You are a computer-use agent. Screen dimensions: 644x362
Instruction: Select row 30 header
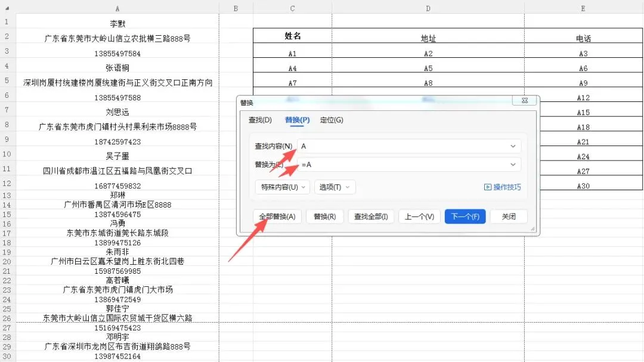click(x=7, y=356)
